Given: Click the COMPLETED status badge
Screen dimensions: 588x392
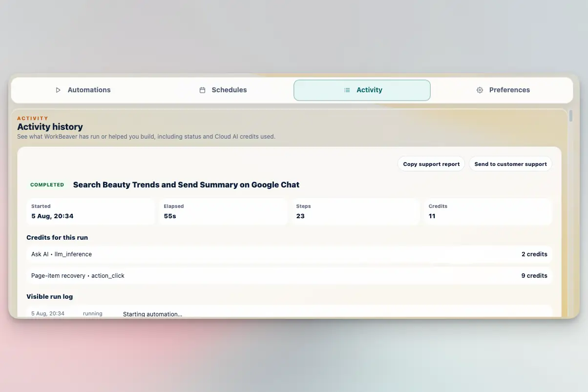Looking at the screenshot, I should pos(47,185).
